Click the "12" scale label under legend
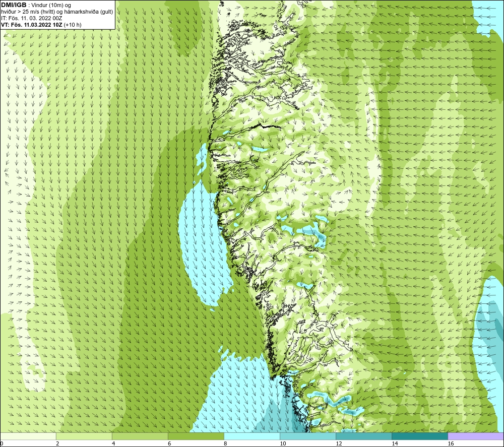504x447 pixels. click(x=339, y=444)
